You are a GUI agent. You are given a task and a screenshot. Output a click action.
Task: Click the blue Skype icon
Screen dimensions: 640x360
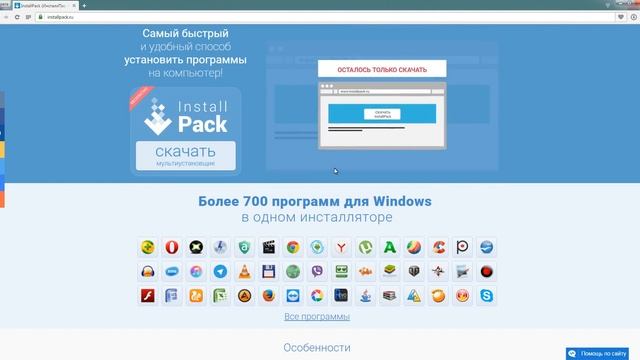[x=487, y=296]
